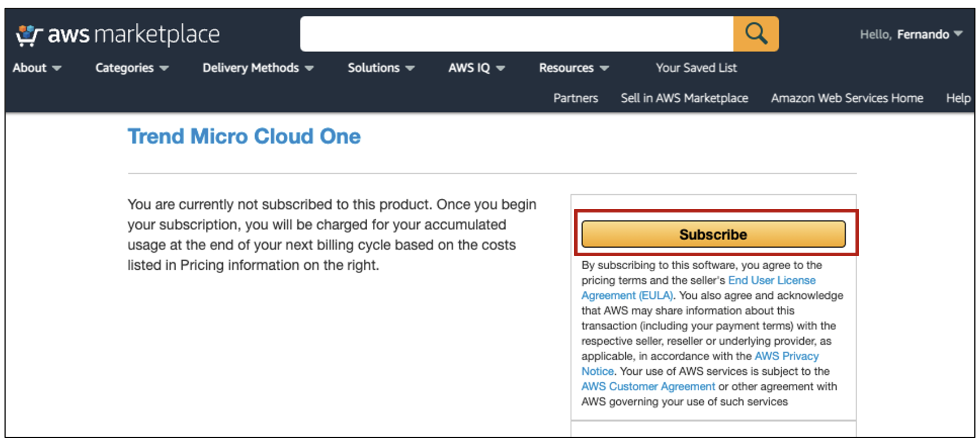Image resolution: width=980 pixels, height=443 pixels.
Task: Focus the marketplace search input field
Action: (517, 34)
